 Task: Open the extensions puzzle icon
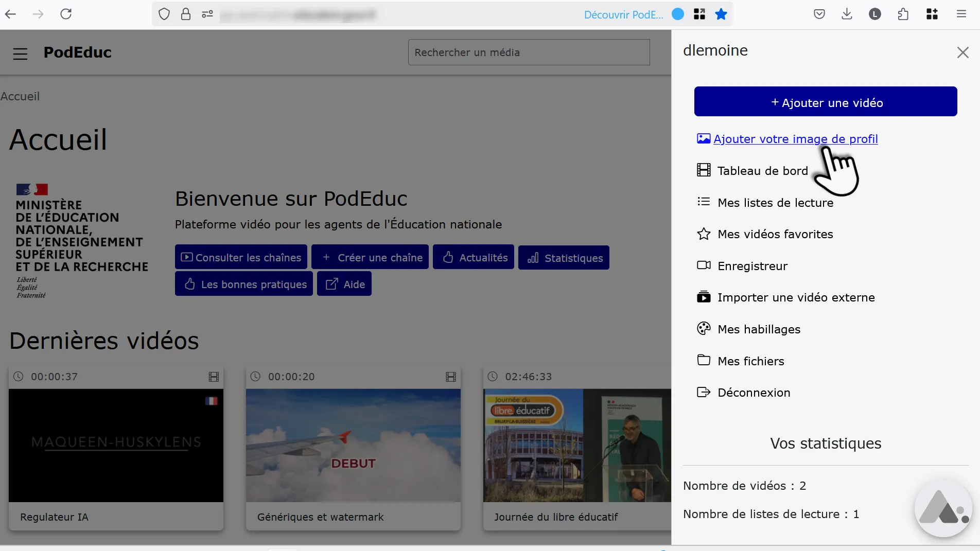(x=903, y=14)
